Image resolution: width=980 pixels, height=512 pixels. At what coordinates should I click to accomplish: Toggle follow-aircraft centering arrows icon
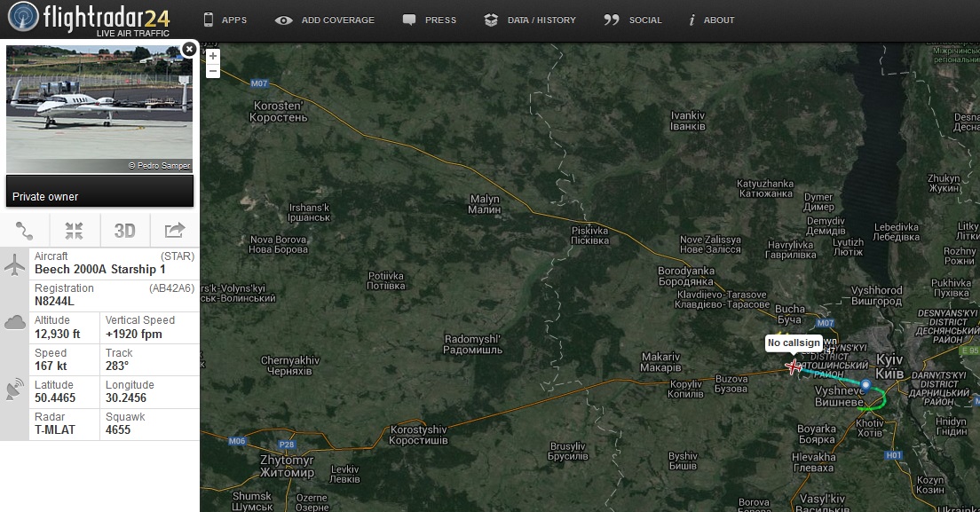[75, 231]
